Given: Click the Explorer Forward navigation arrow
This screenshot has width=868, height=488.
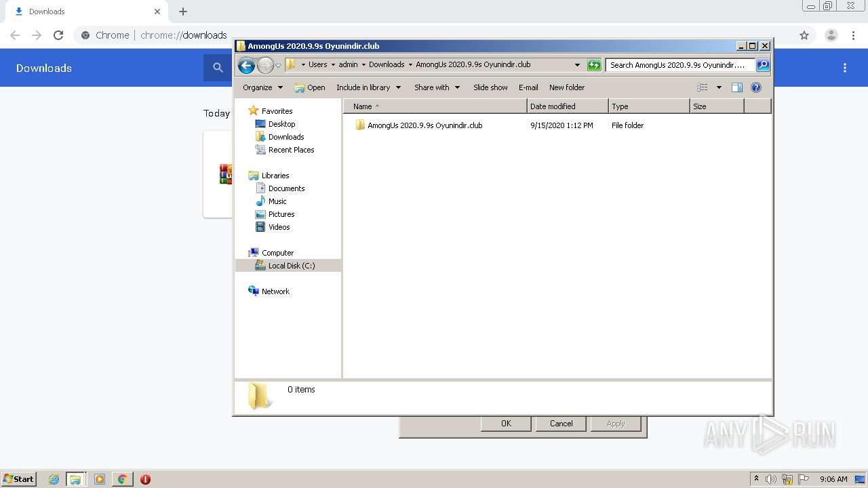Looking at the screenshot, I should point(265,65).
